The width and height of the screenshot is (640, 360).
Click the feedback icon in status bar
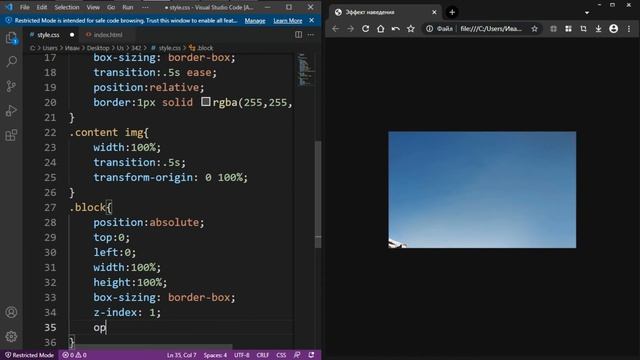point(297,355)
